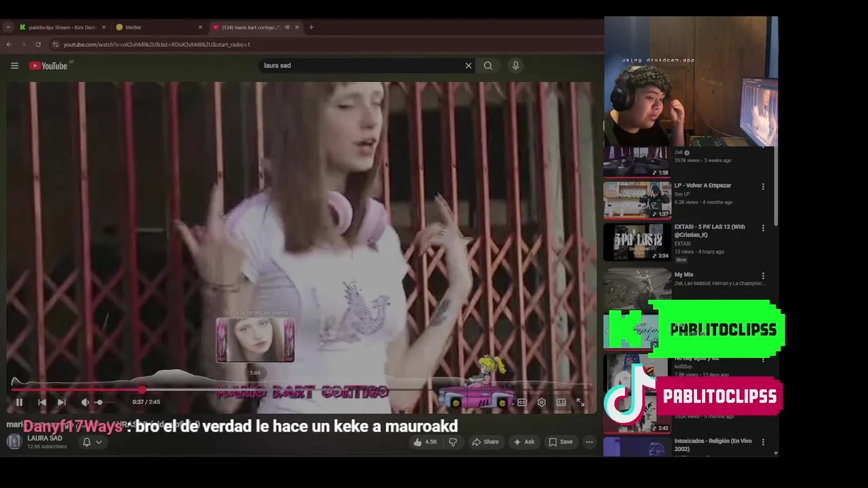Open options menu for 'EXTASI - 5 PA' LAS 12'
This screenshot has height=488, width=868.
click(x=763, y=228)
